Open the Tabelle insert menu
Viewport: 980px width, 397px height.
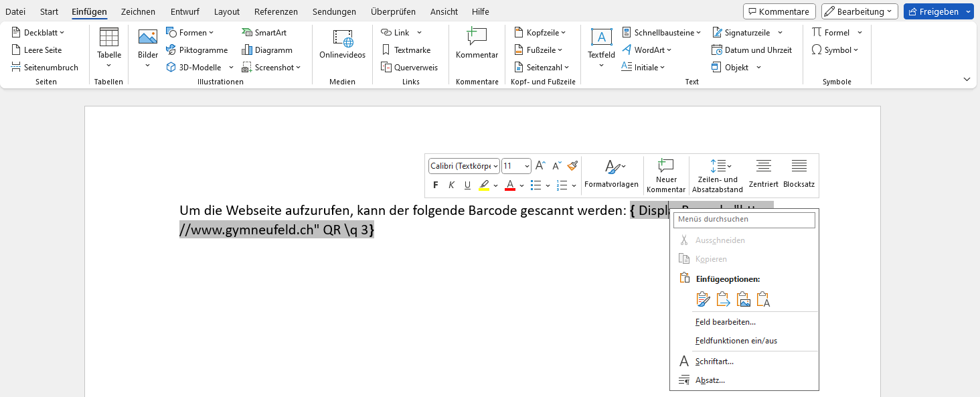pos(109,48)
